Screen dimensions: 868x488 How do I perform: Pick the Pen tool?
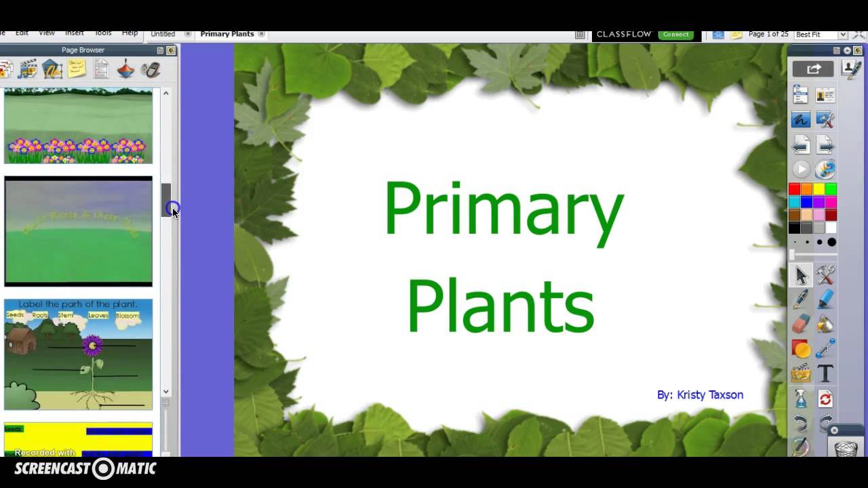pyautogui.click(x=801, y=300)
